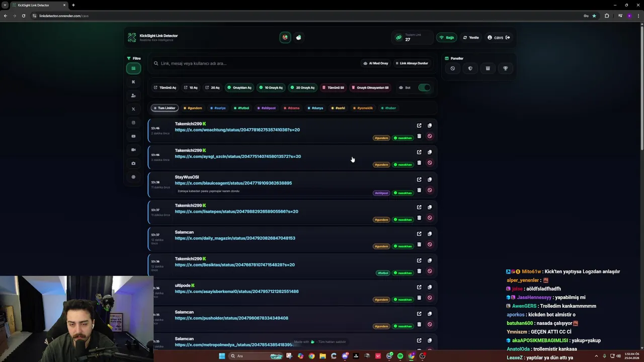Select the #drama tag filter

pyautogui.click(x=291, y=108)
